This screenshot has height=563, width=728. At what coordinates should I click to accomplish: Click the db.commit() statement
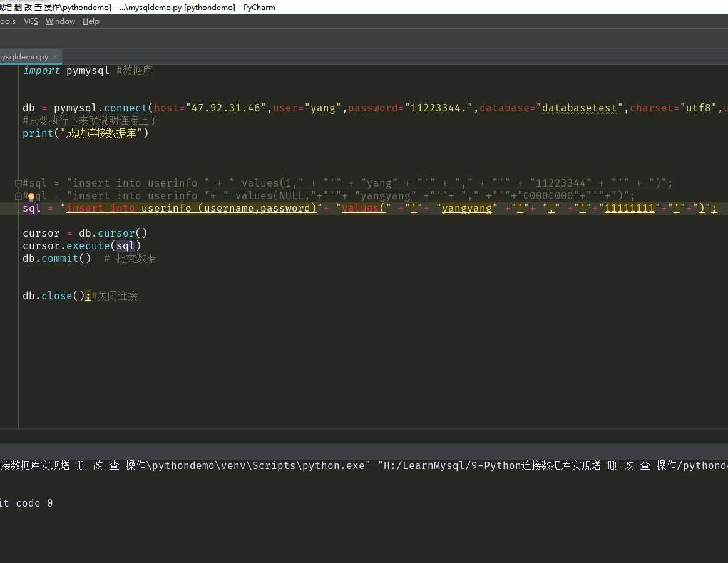(x=56, y=259)
